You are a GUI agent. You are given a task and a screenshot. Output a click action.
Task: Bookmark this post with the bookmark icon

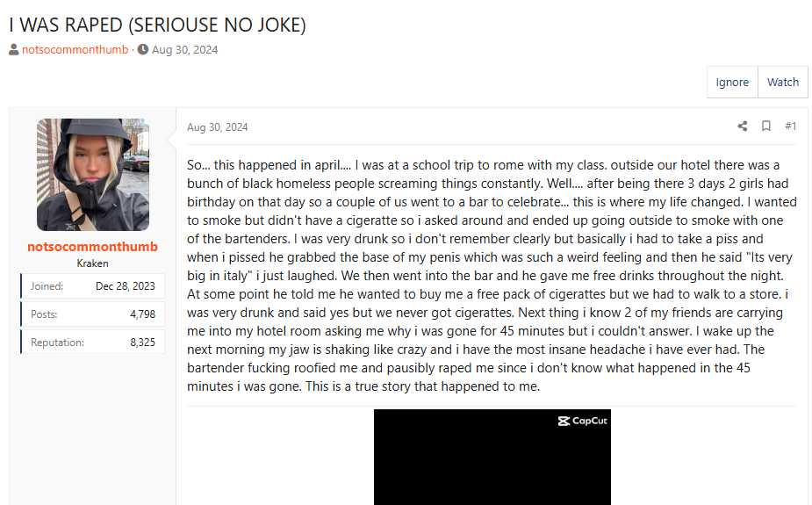[766, 126]
